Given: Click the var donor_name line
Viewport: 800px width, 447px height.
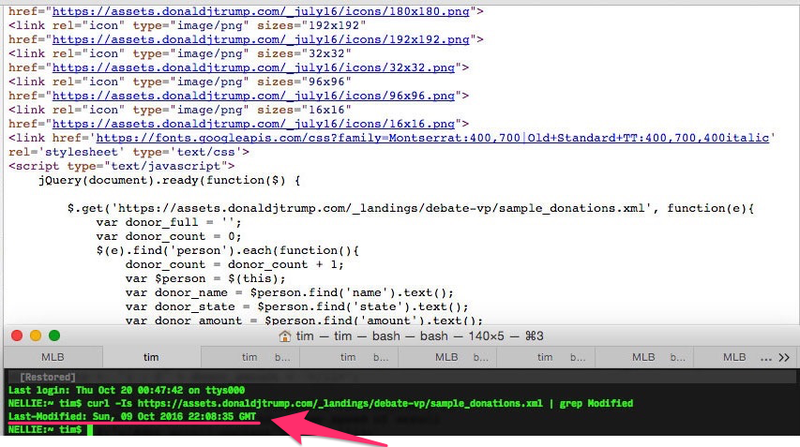Looking at the screenshot, I should click(290, 292).
